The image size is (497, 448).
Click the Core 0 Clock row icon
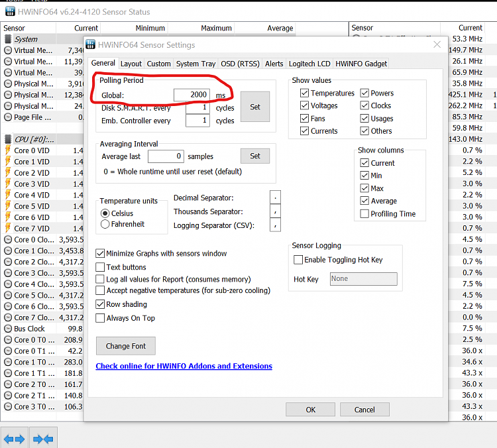click(8, 240)
